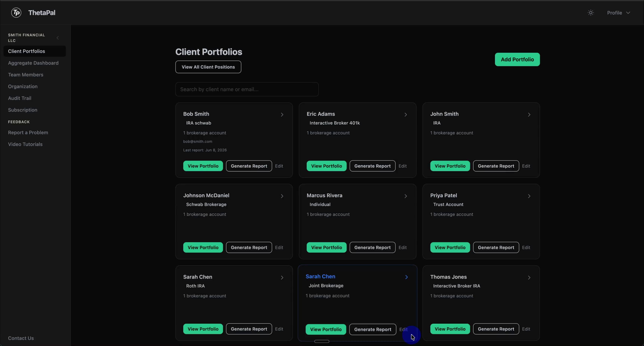644x346 pixels.
Task: Click Contact Us at the sidebar bottom
Action: (21, 338)
